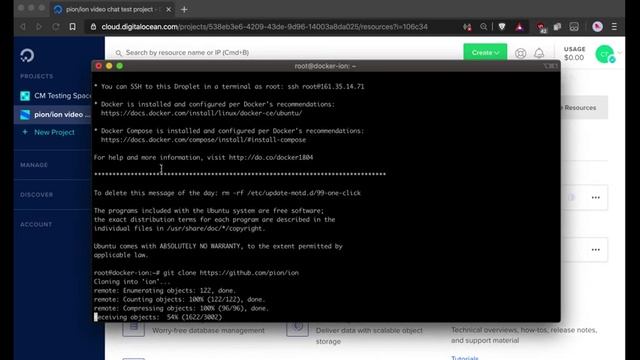Viewport: 640px width, 360px height.
Task: Open the second resource row ellipsis menu
Action: click(x=596, y=250)
